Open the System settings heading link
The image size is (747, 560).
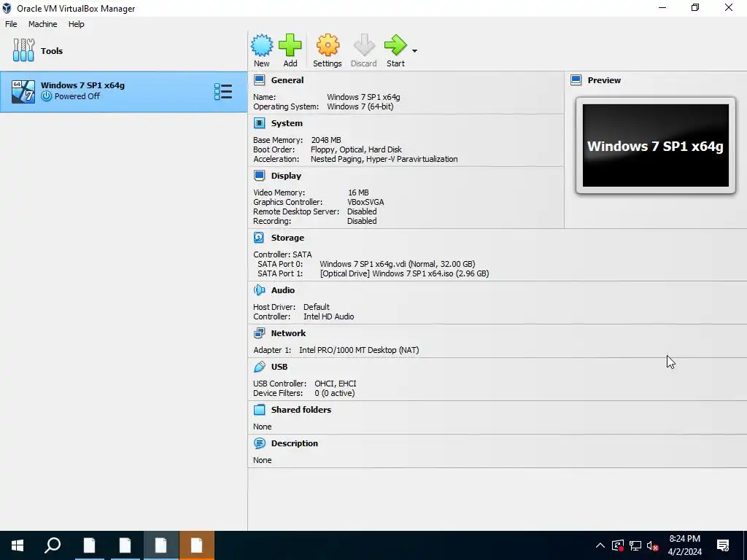287,123
